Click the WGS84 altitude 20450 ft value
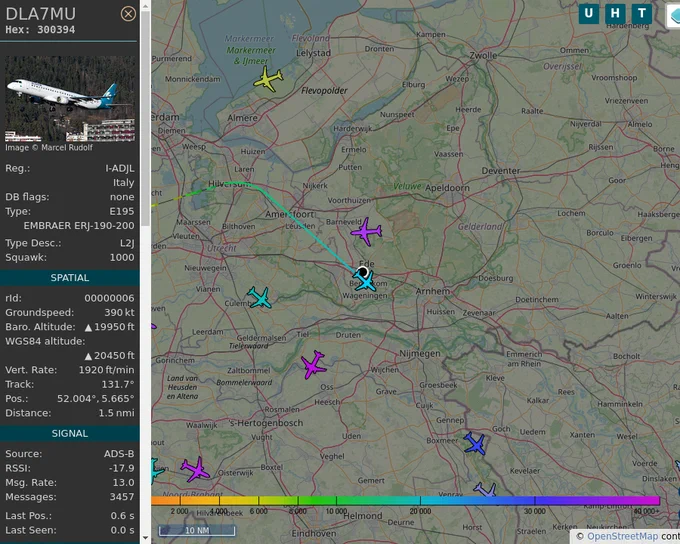The image size is (680, 544). click(x=110, y=355)
